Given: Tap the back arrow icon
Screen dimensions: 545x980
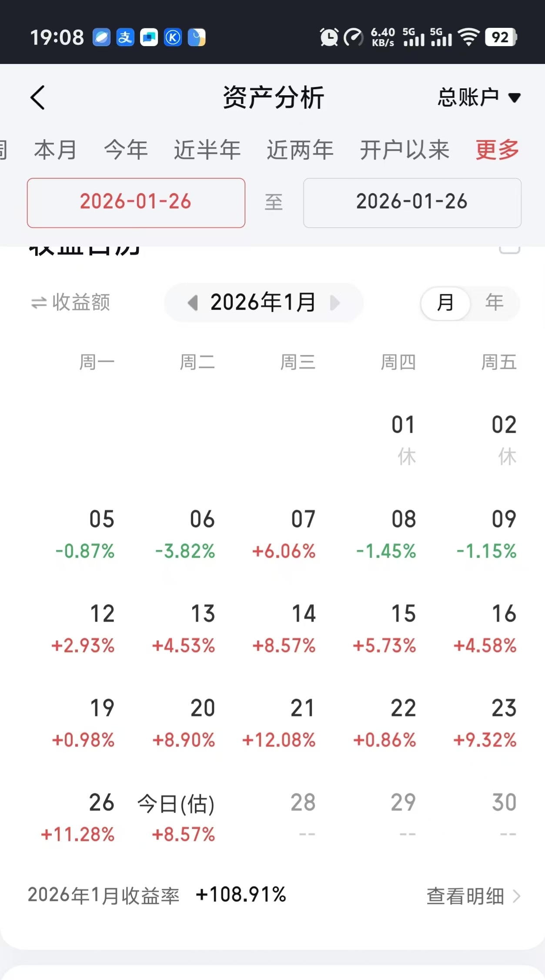Looking at the screenshot, I should coord(37,97).
